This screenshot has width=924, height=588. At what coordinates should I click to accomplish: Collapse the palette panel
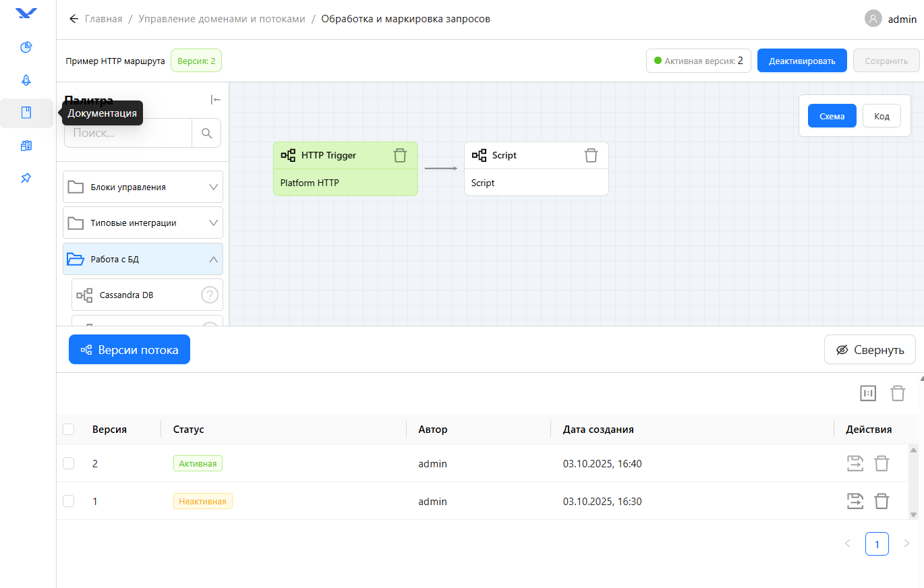pyautogui.click(x=215, y=100)
